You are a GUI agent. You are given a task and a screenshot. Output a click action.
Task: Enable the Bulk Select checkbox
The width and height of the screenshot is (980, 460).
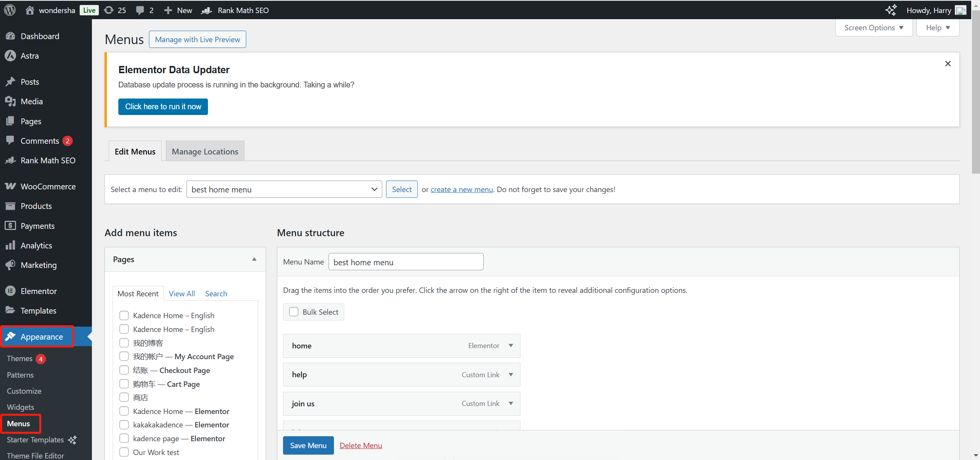[x=294, y=312]
